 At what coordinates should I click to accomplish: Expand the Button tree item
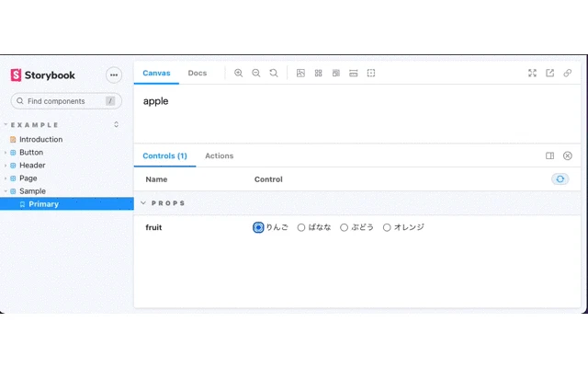(x=6, y=153)
